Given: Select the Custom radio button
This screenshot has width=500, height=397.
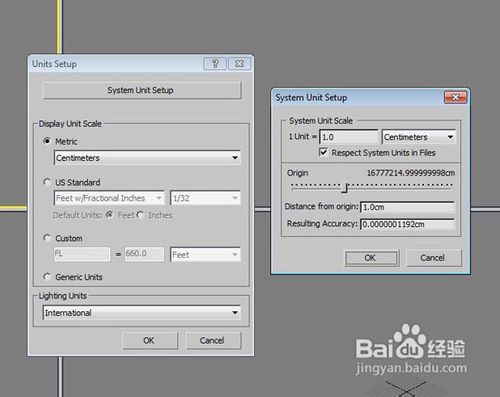Looking at the screenshot, I should 47,238.
